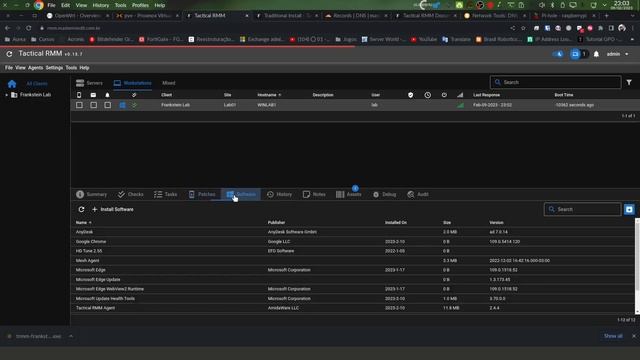Viewport: 640px width, 360px height.
Task: Open the agent table filter icon
Action: click(629, 82)
